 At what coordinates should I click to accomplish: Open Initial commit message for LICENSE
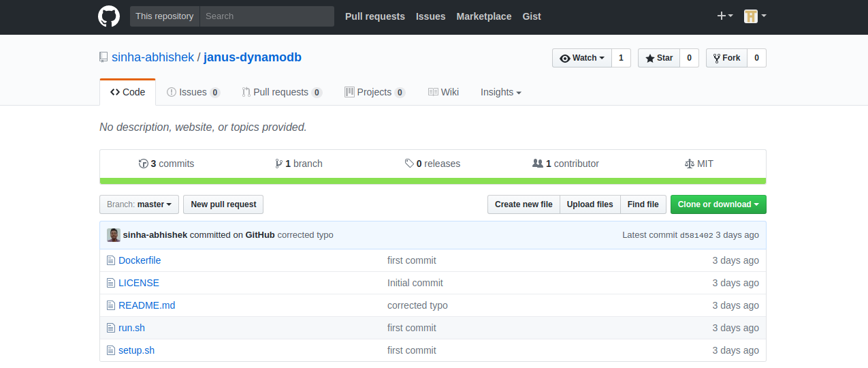(x=415, y=283)
